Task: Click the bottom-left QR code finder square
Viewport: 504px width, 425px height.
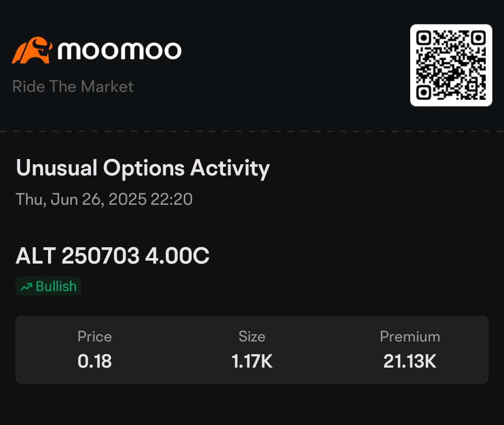Action: click(424, 92)
